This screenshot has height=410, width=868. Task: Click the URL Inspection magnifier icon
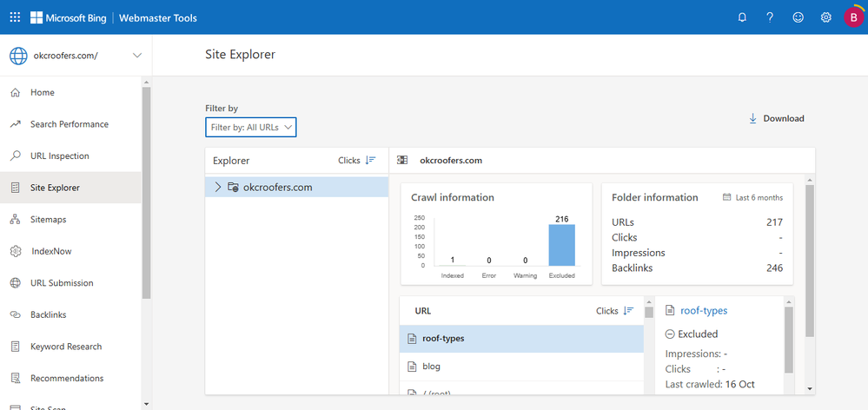(16, 156)
